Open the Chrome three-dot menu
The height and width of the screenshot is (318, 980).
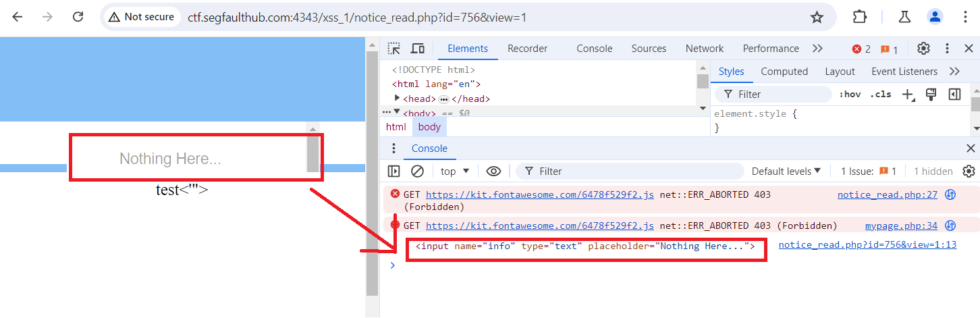(x=964, y=17)
